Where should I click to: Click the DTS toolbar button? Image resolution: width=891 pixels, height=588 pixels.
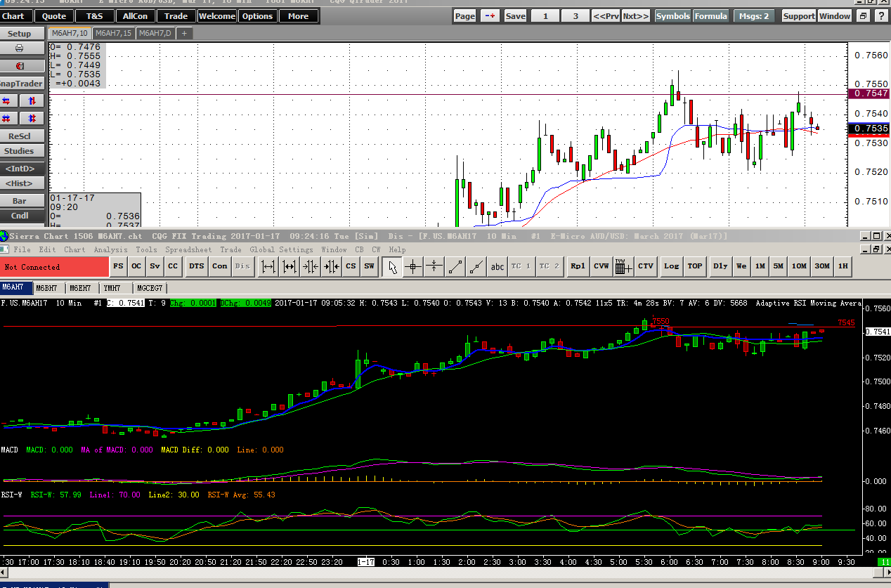[x=197, y=266]
